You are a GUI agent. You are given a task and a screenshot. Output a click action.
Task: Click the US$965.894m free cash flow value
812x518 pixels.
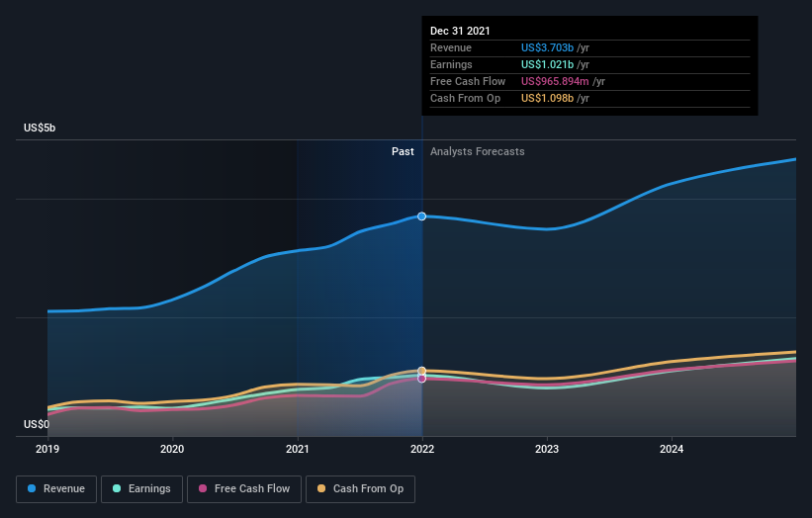point(555,81)
